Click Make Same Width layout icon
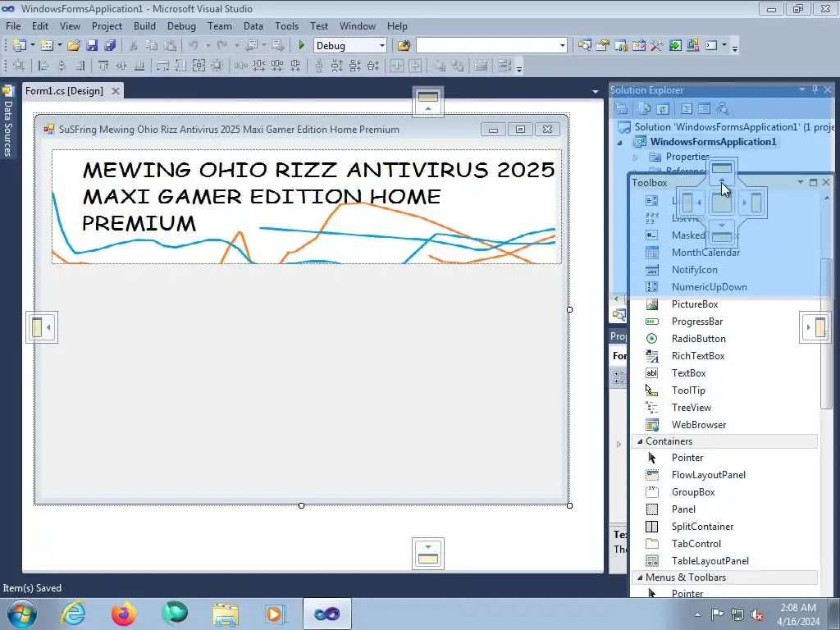This screenshot has width=840, height=630. pyautogui.click(x=163, y=66)
